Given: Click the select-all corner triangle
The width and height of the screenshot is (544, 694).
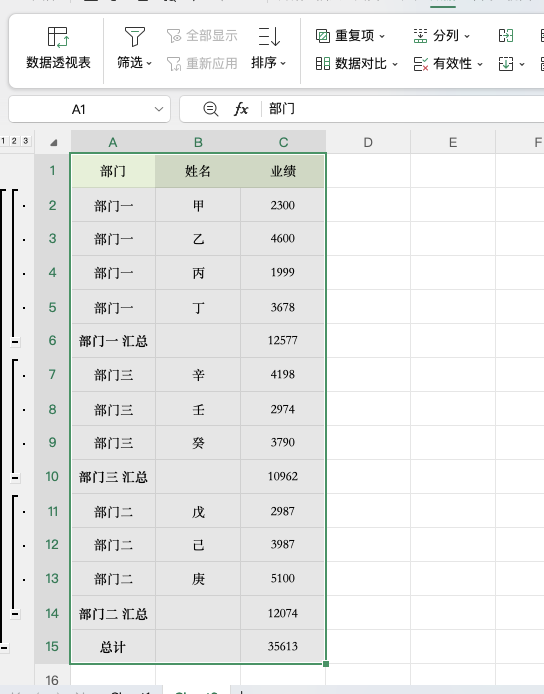Looking at the screenshot, I should (54, 143).
